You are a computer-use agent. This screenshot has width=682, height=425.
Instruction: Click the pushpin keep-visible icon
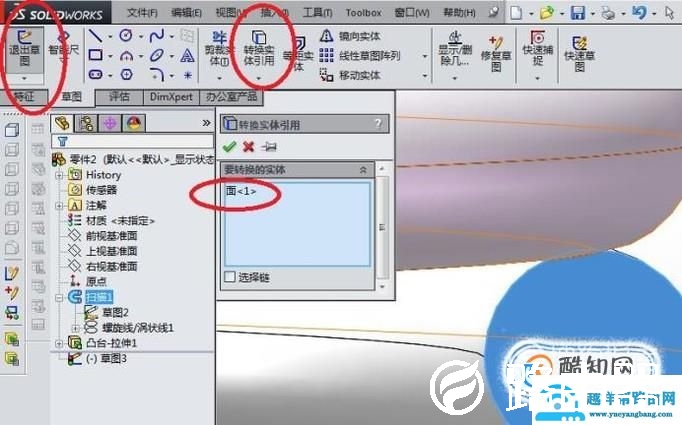coord(269,147)
